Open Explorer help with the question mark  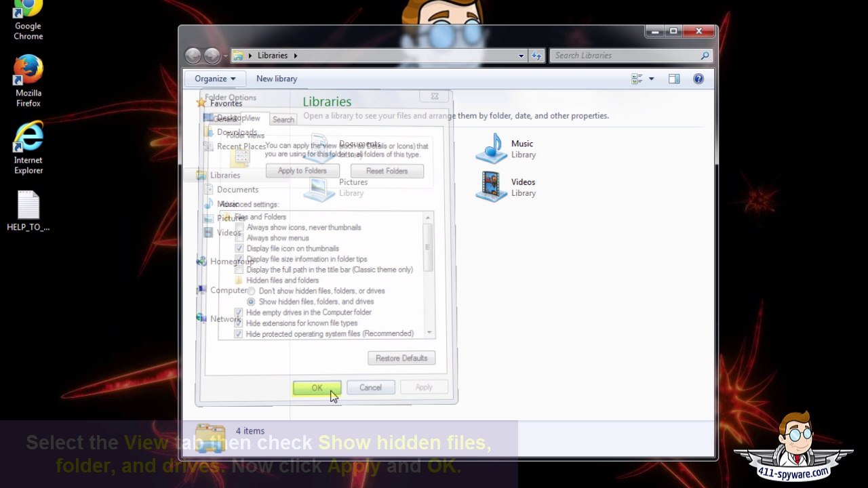[x=698, y=79]
